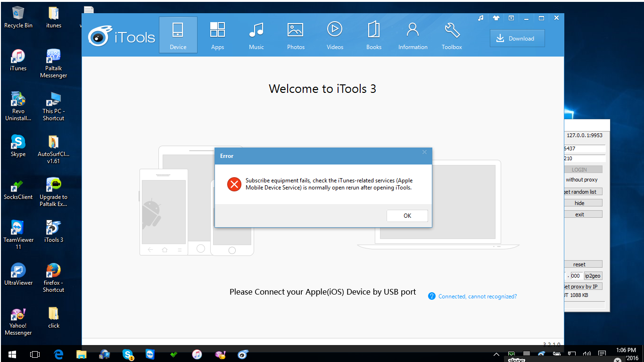Expand the hidden system tray icons arrow

496,354
